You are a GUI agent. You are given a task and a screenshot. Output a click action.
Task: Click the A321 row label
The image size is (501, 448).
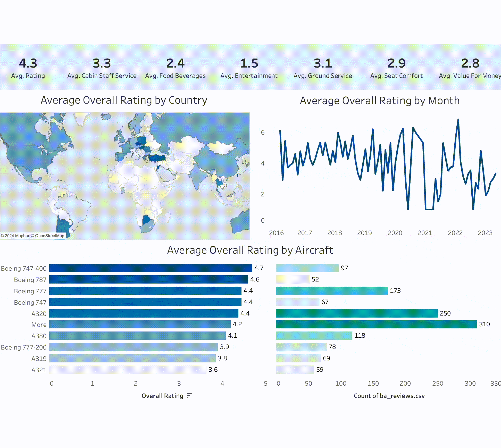39,370
